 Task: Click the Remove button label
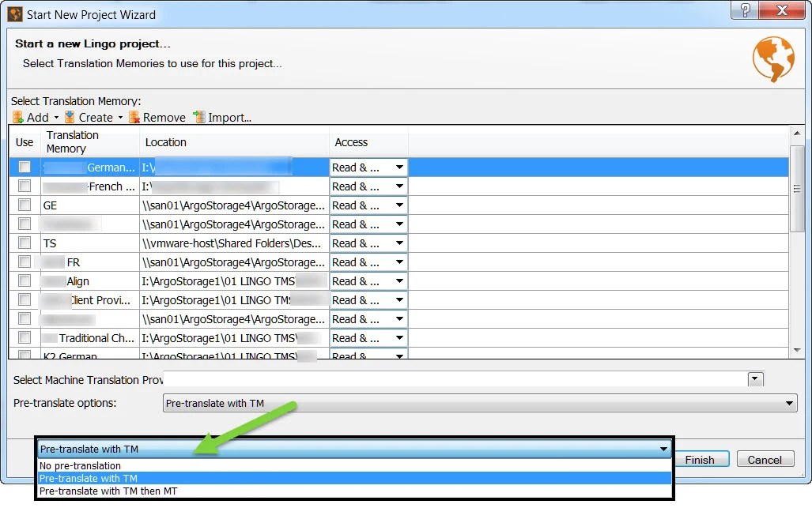[164, 118]
